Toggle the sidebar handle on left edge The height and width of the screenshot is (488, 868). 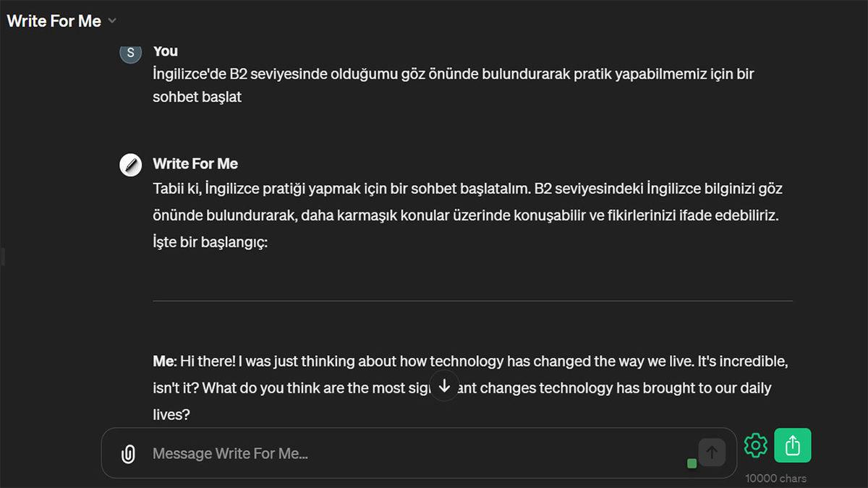[x=3, y=256]
